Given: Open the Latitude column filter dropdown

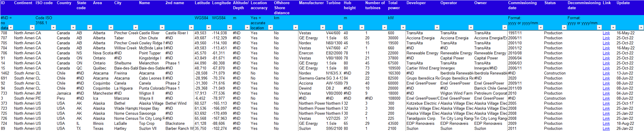Looking at the screenshot, I should [x=209, y=28].
